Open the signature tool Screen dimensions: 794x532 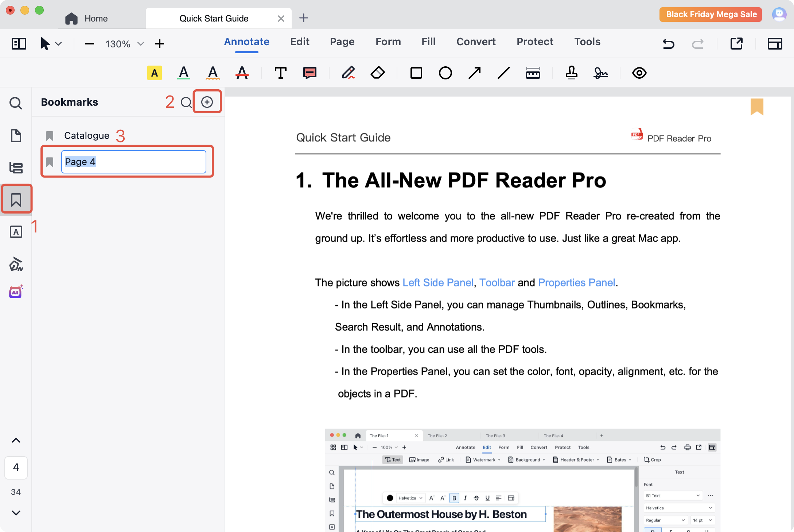coord(600,73)
